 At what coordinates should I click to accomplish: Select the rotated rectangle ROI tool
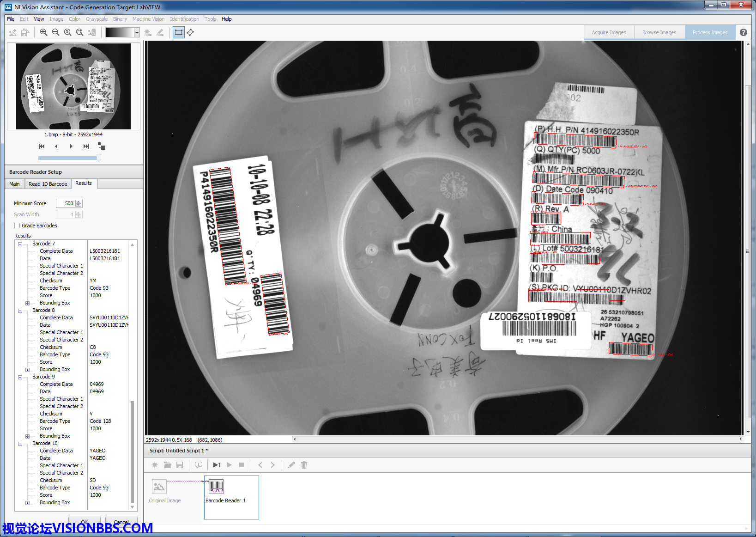(x=190, y=32)
